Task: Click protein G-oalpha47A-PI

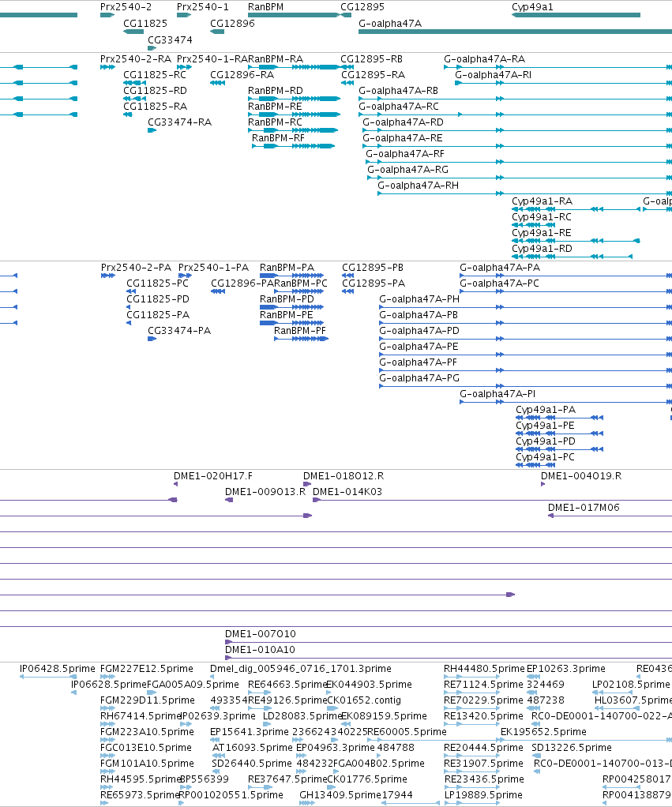Action: click(497, 394)
